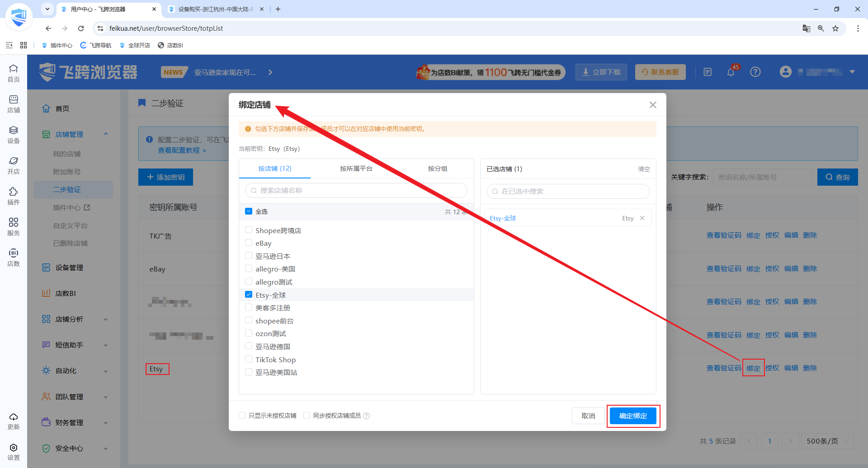Viewport: 868px width, 468px height.
Task: Click the 取消 button in the dialog
Action: pos(588,416)
